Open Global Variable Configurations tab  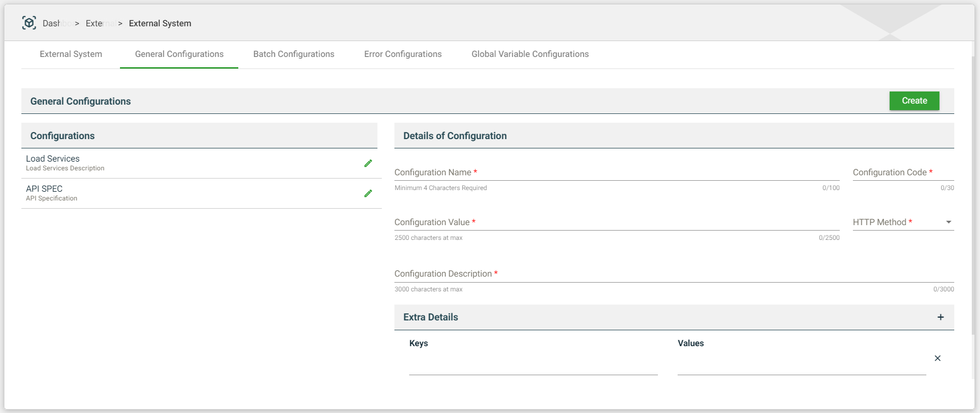[x=530, y=54]
